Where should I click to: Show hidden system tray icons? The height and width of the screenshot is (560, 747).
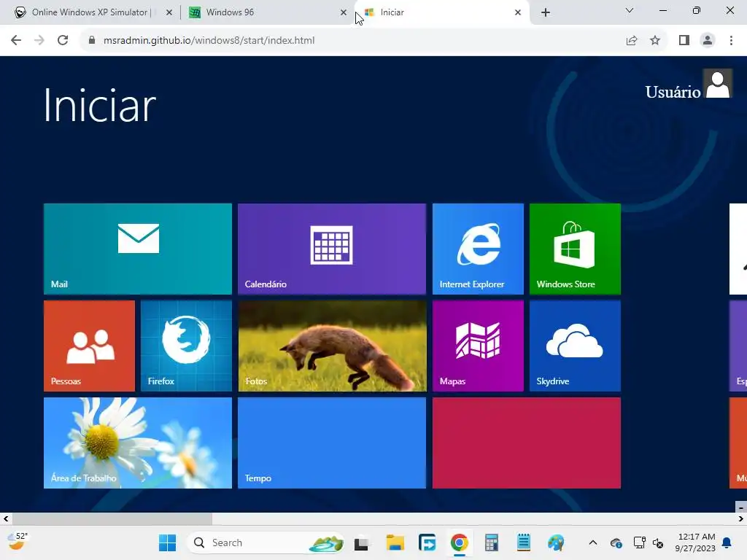(x=593, y=542)
